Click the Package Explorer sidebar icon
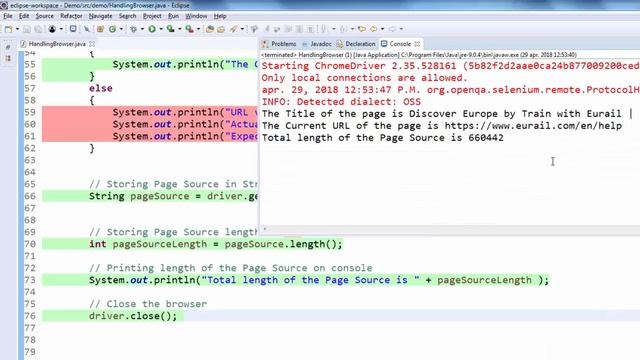The width and height of the screenshot is (640, 360). 8,48
